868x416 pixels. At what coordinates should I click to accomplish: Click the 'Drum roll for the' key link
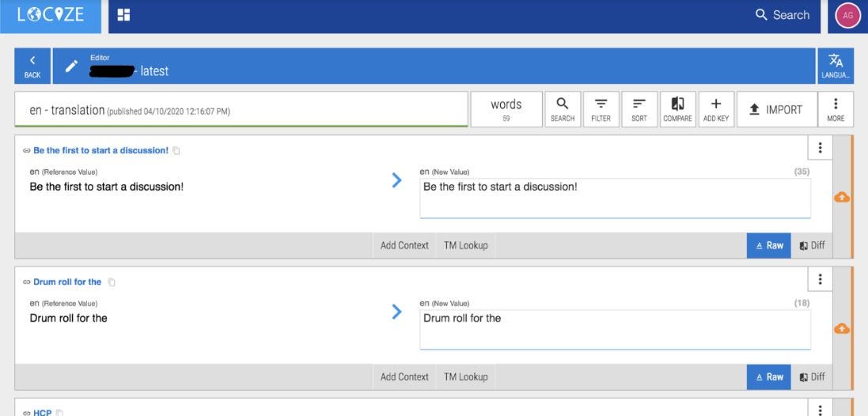(x=67, y=282)
